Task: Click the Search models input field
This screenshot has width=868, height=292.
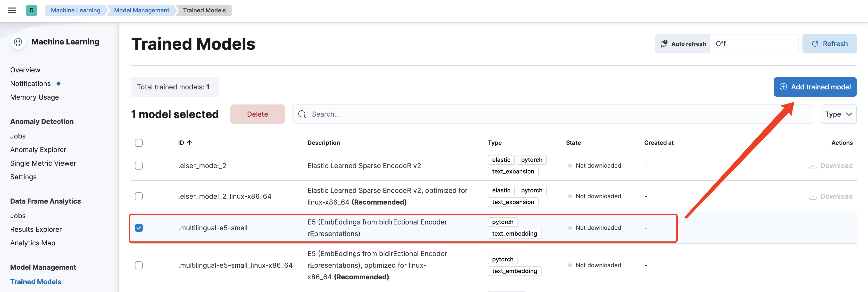Action: click(553, 114)
